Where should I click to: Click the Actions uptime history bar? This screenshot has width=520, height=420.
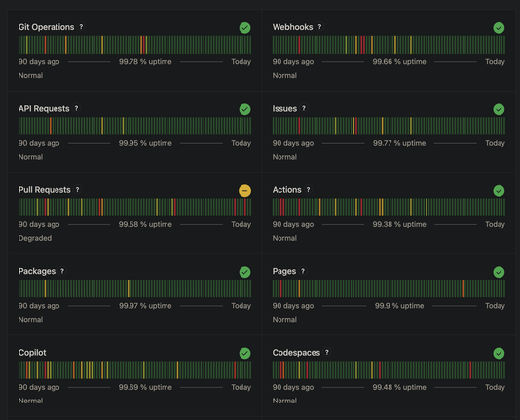click(x=389, y=208)
